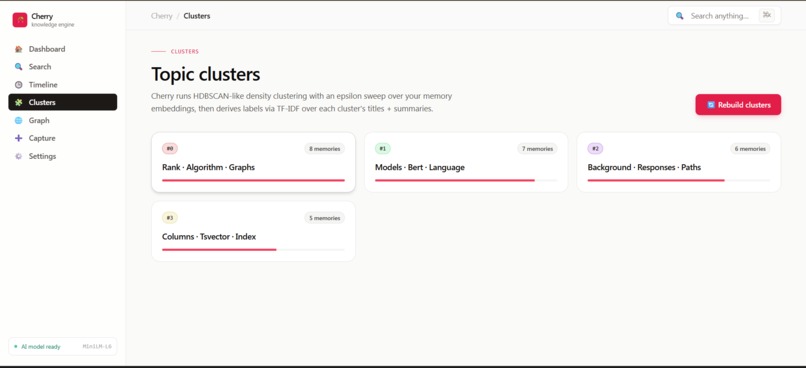Click the #3 cluster badge
This screenshot has height=368, width=806.
click(x=170, y=218)
